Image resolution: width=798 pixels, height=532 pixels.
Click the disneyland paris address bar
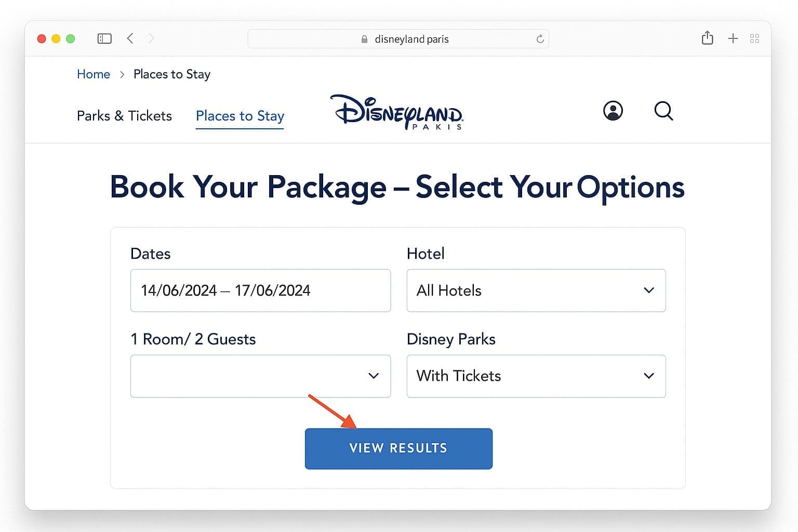[398, 39]
